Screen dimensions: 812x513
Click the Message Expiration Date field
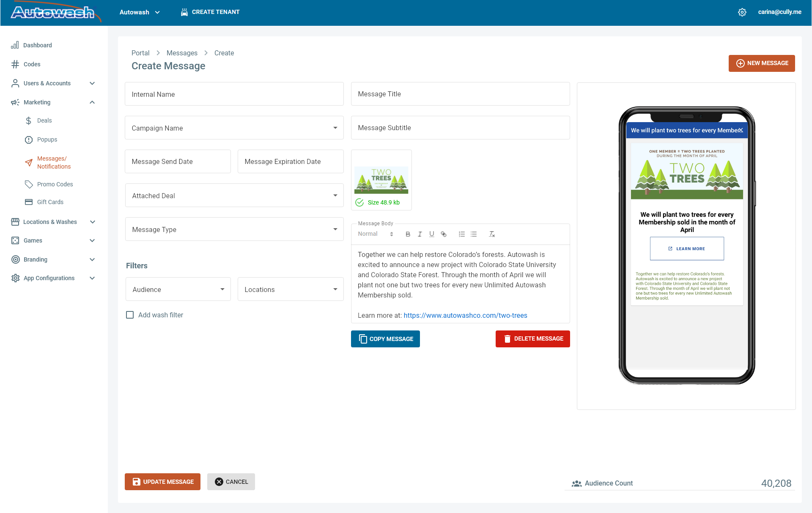(291, 161)
